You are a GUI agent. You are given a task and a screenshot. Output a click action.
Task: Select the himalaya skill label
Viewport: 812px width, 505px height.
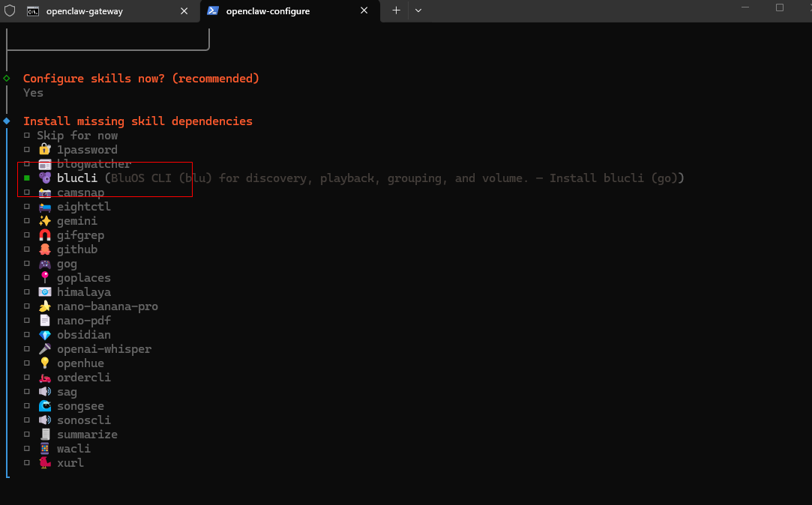(84, 292)
